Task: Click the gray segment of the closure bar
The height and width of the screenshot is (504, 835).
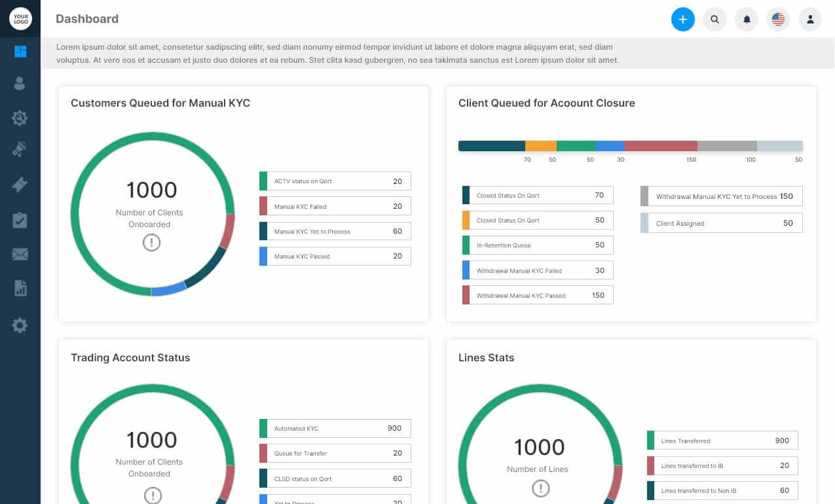Action: click(x=727, y=146)
